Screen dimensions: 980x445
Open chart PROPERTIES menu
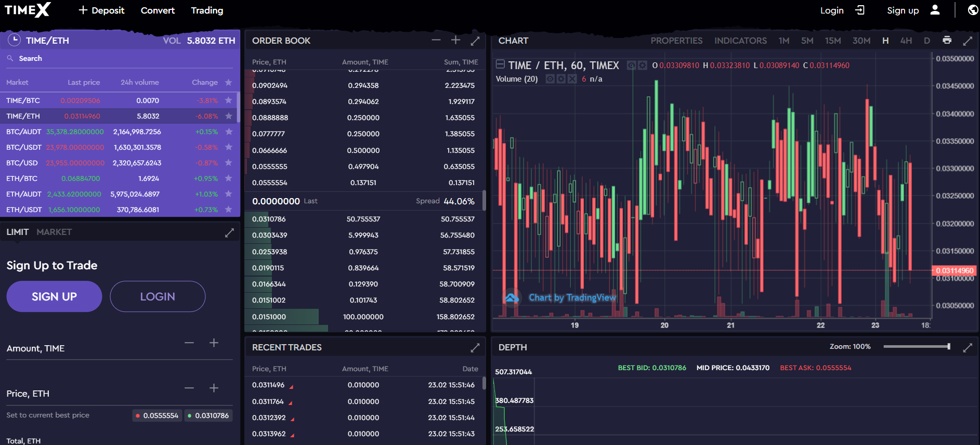[x=676, y=41]
